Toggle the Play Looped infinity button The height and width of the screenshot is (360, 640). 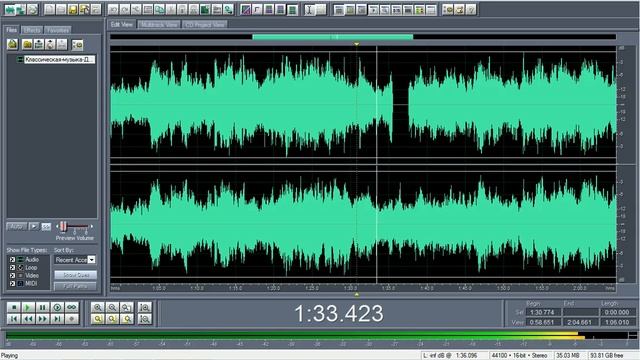(72, 307)
